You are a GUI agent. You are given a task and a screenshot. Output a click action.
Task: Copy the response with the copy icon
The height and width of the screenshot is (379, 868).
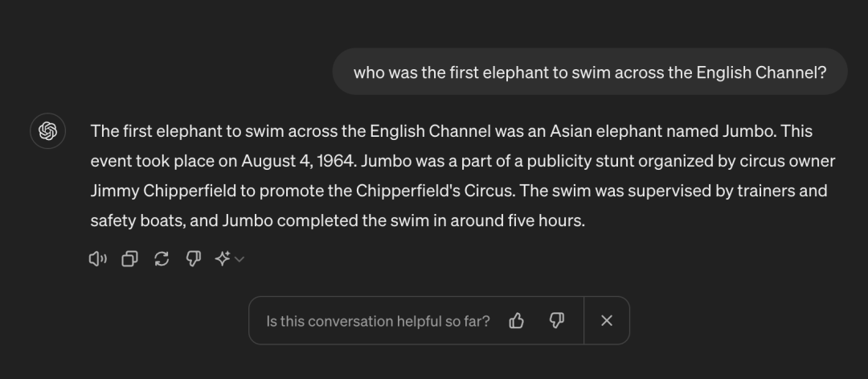tap(129, 258)
